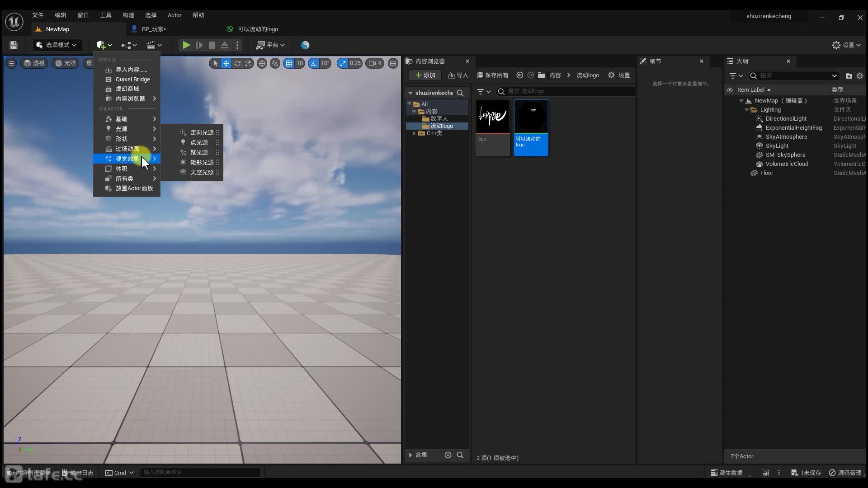Viewport: 868px width, 488px height.
Task: Change grid snap value 10
Action: (299, 63)
